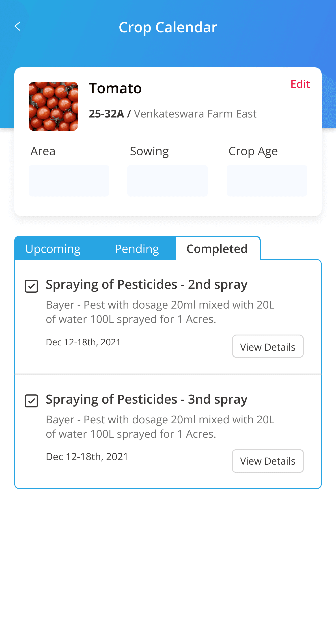Select the Venkateswara Farm East plot label

(195, 114)
